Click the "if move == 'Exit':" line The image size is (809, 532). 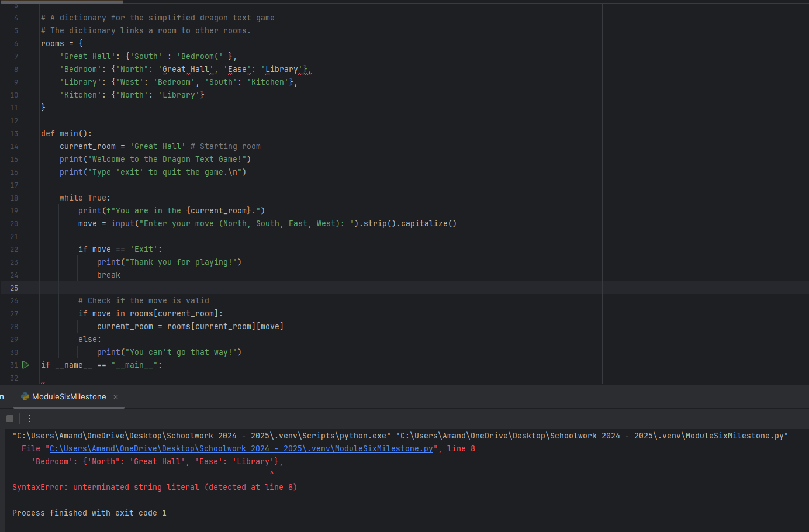[x=120, y=250]
